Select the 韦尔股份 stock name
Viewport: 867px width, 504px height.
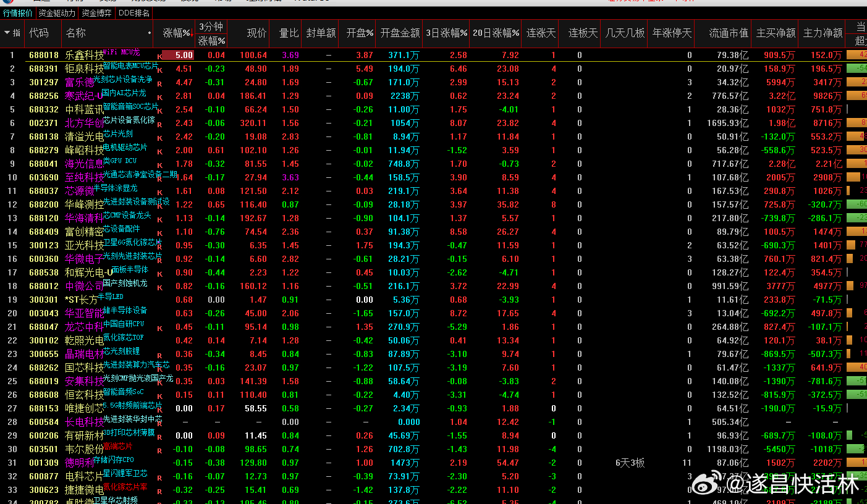pyautogui.click(x=85, y=450)
